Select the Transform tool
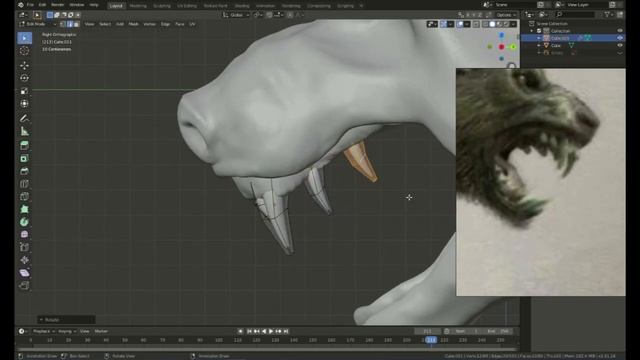 point(24,104)
